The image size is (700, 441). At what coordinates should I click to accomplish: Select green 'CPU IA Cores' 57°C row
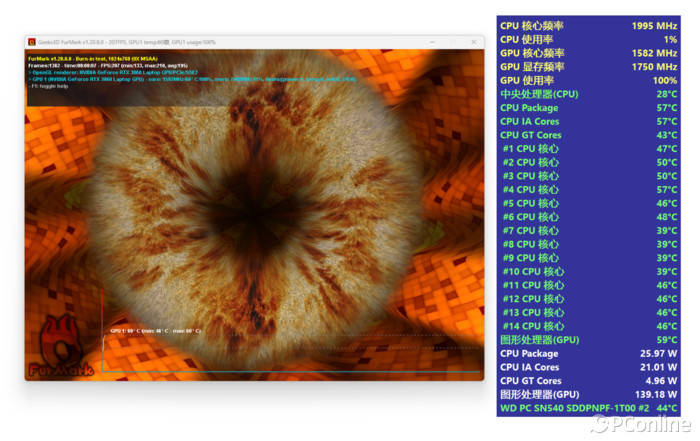pos(588,121)
